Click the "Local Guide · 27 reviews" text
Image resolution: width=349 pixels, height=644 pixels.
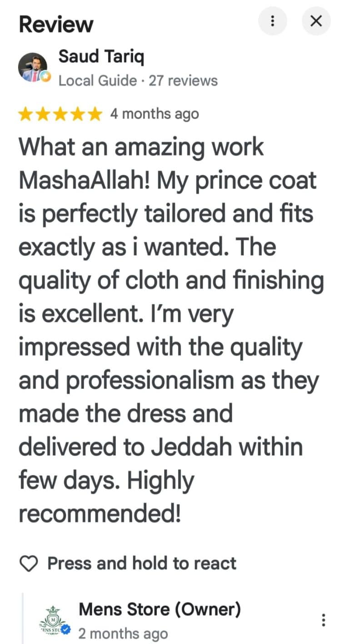click(138, 81)
